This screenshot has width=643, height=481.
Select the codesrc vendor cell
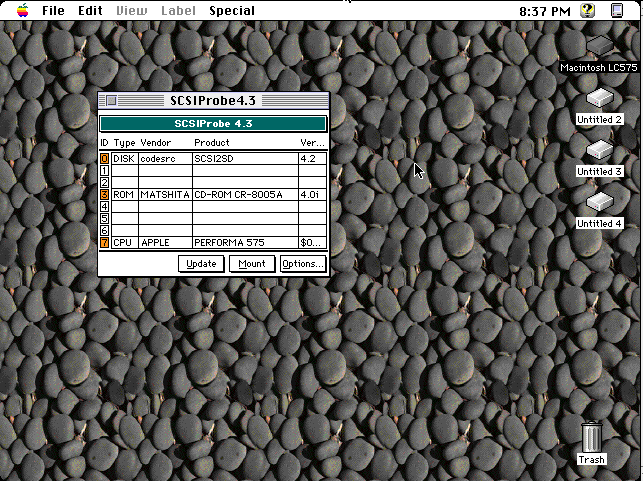click(x=165, y=159)
